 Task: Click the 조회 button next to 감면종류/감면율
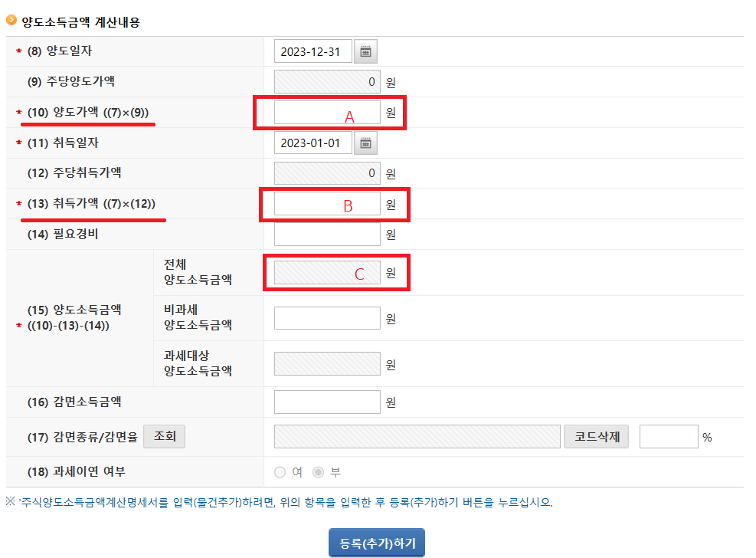(164, 436)
